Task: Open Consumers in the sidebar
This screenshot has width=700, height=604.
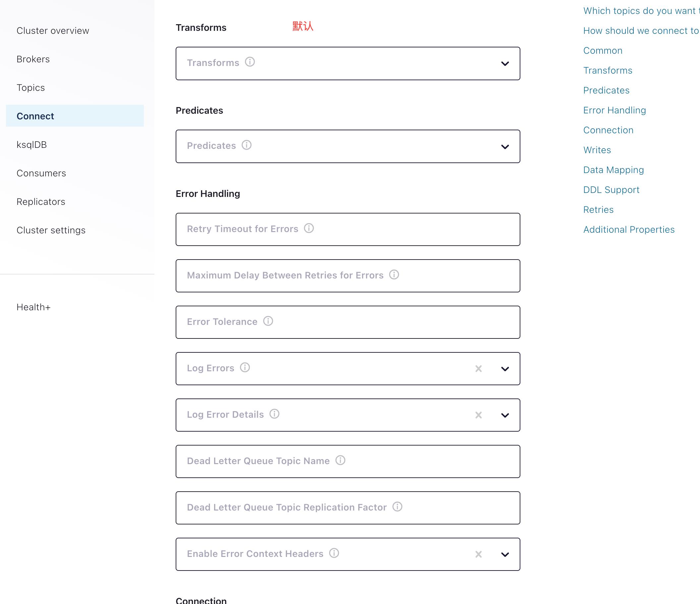Action: [41, 173]
